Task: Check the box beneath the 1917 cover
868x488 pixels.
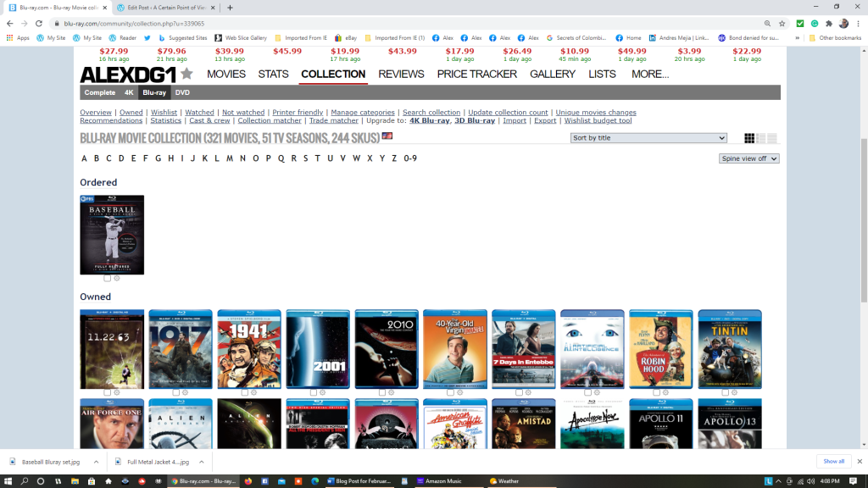Action: [175, 393]
